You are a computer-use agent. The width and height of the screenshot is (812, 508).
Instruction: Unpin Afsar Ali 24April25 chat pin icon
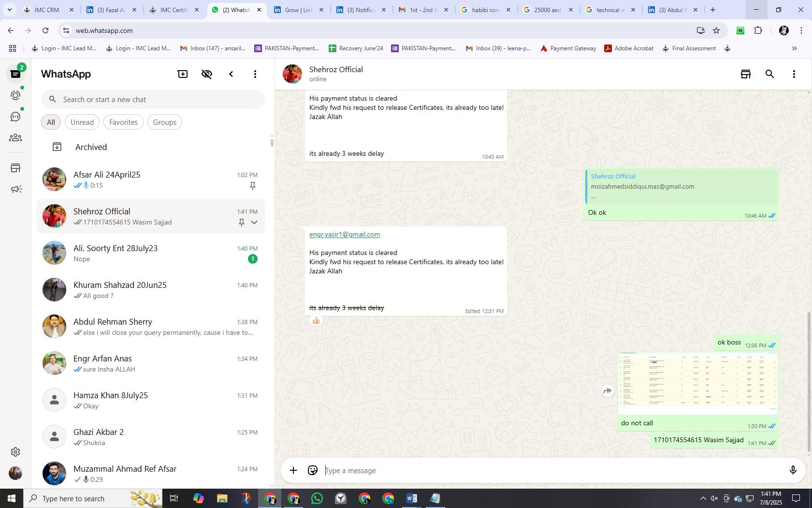tap(252, 186)
